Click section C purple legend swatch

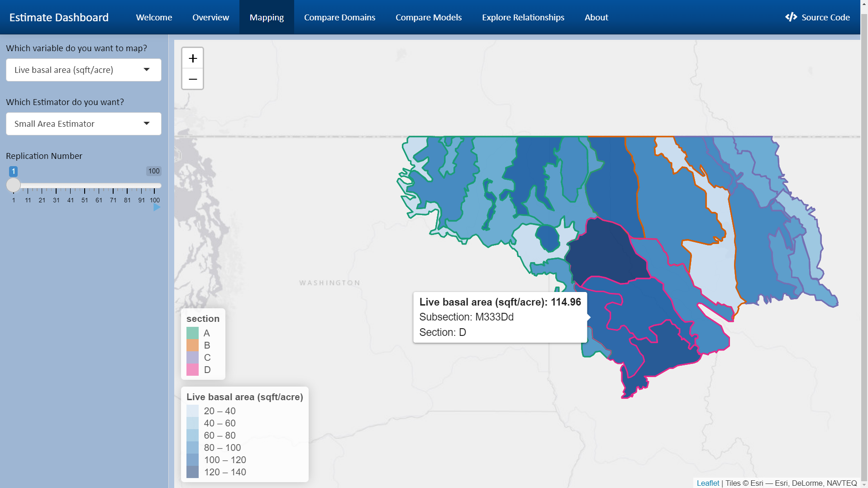click(193, 358)
